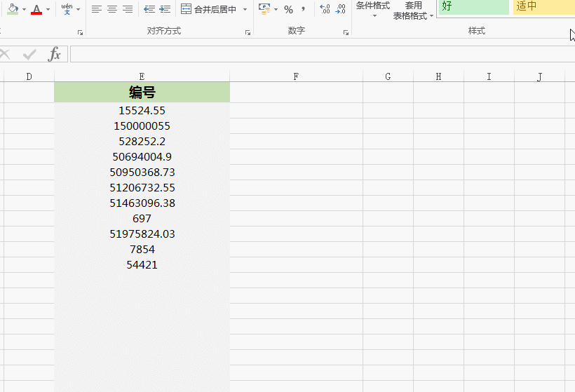Increase indent with the indent icon
This screenshot has width=575, height=392.
[165, 9]
